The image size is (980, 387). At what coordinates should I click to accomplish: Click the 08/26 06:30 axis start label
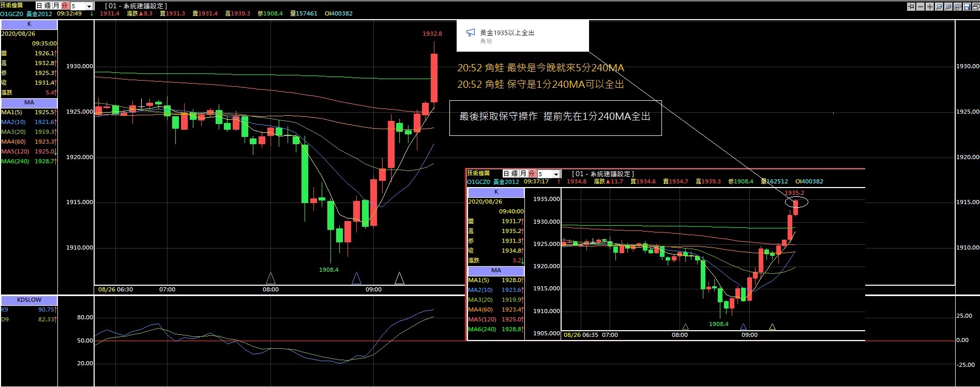click(115, 289)
